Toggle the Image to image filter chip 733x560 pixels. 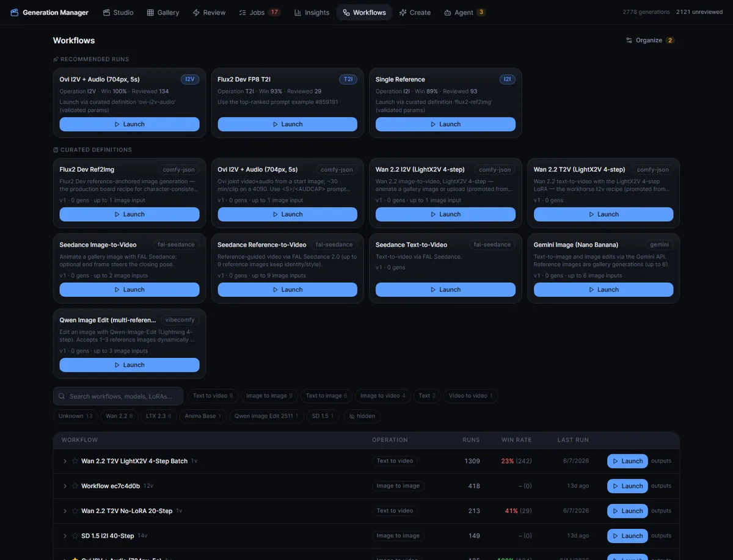coord(269,396)
